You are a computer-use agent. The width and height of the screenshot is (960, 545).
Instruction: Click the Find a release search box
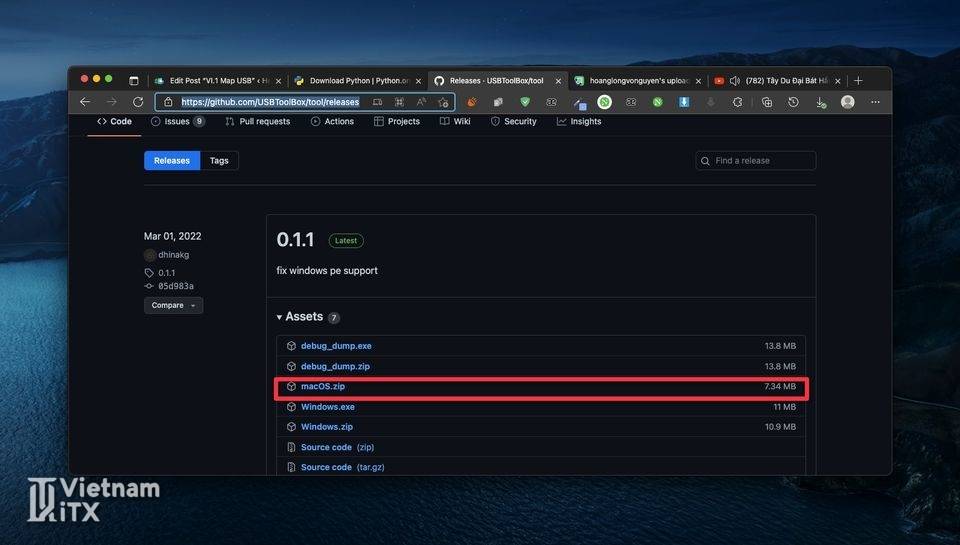tap(756, 161)
